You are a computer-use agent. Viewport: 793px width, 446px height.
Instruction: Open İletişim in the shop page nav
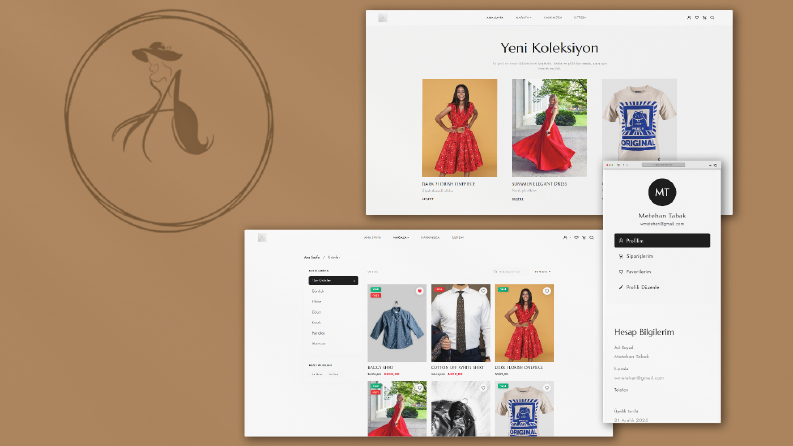(458, 237)
